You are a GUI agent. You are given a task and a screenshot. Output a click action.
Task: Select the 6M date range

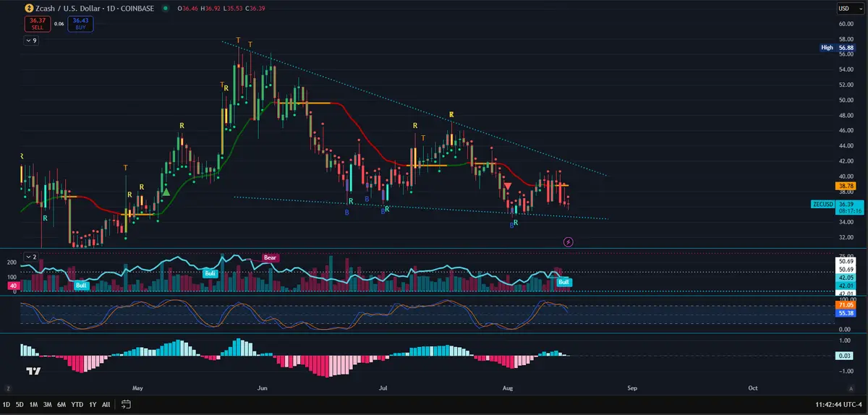click(61, 404)
